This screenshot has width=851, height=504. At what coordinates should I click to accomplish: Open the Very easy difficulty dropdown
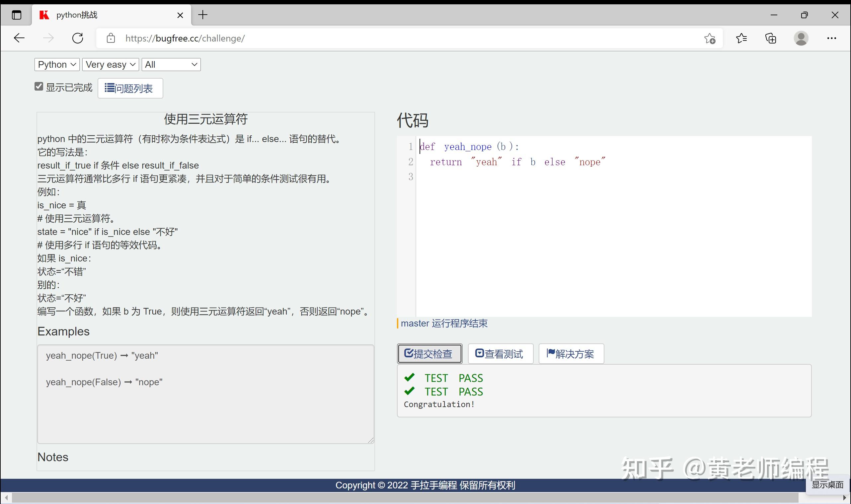[110, 64]
